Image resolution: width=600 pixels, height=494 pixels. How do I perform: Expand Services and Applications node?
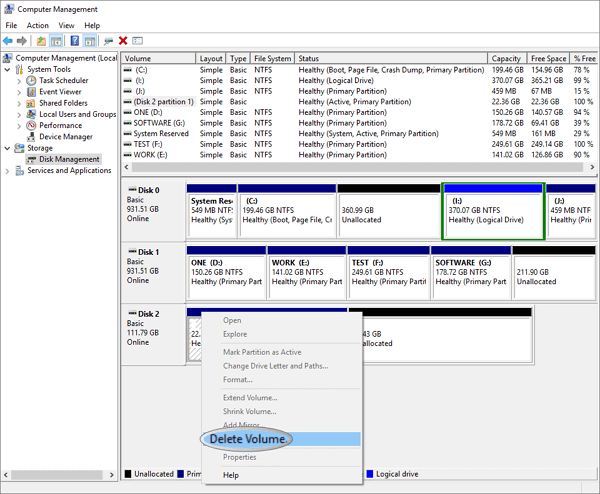pyautogui.click(x=8, y=171)
